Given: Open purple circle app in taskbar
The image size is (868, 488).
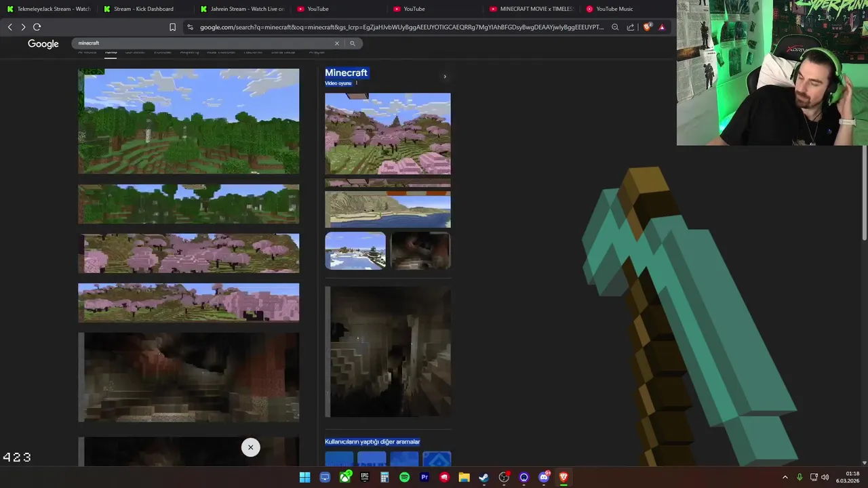Looking at the screenshot, I should (x=524, y=477).
